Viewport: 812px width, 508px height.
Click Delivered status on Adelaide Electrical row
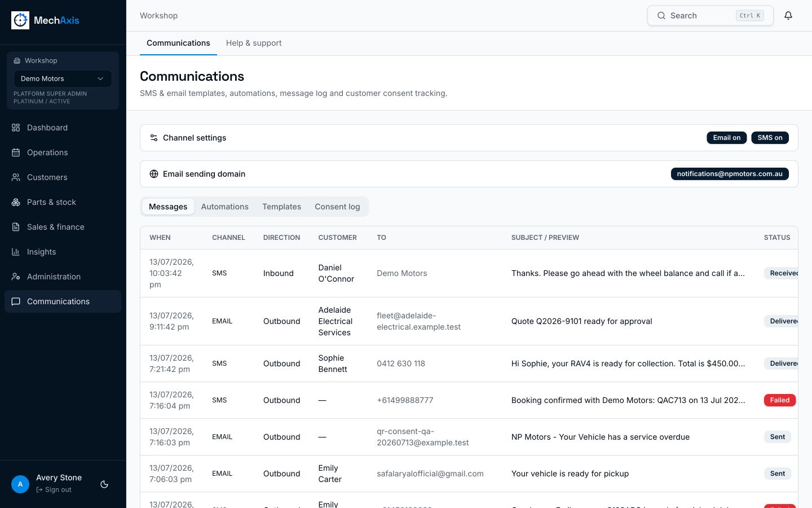(x=782, y=321)
